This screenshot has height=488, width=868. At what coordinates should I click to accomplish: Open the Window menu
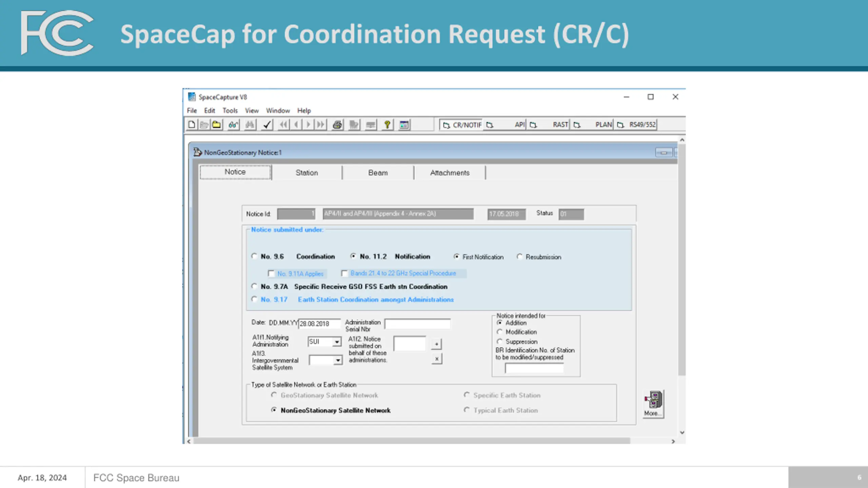click(x=278, y=110)
